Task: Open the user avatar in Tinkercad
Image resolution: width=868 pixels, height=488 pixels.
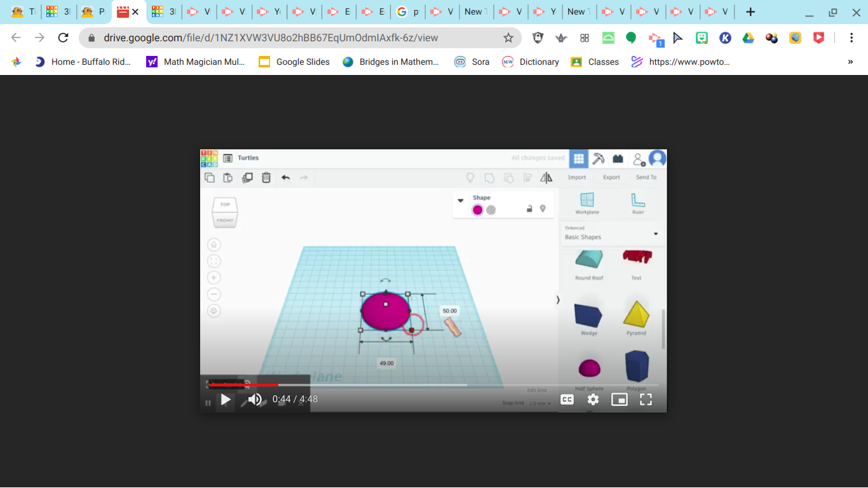Action: point(657,158)
